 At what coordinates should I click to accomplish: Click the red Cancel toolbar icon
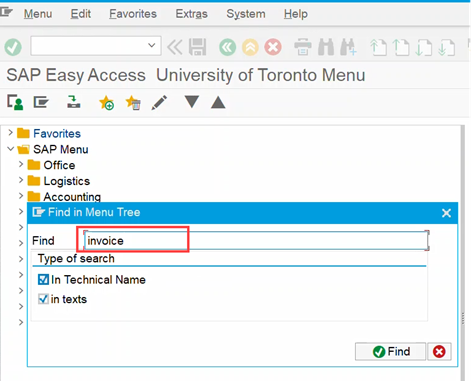[273, 47]
